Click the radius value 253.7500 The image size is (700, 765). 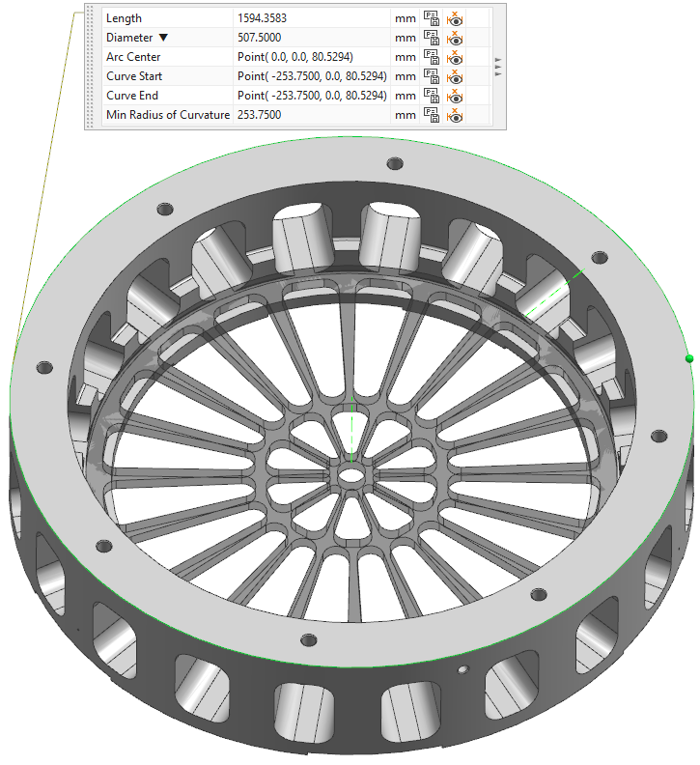point(259,115)
